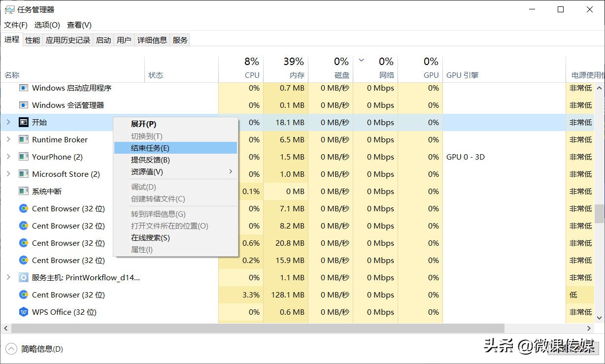Sort by the 内存 column header
This screenshot has width=605, height=364.
click(286, 69)
